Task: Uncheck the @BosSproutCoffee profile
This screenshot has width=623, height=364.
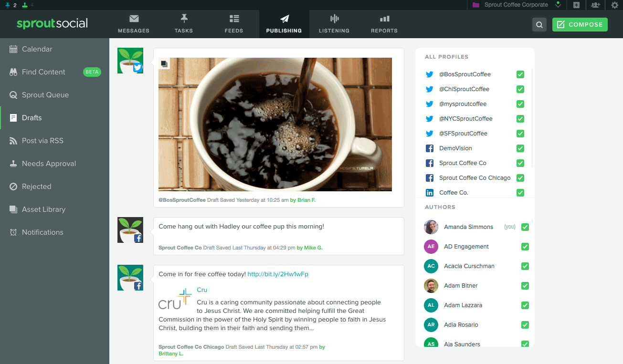Action: [520, 74]
